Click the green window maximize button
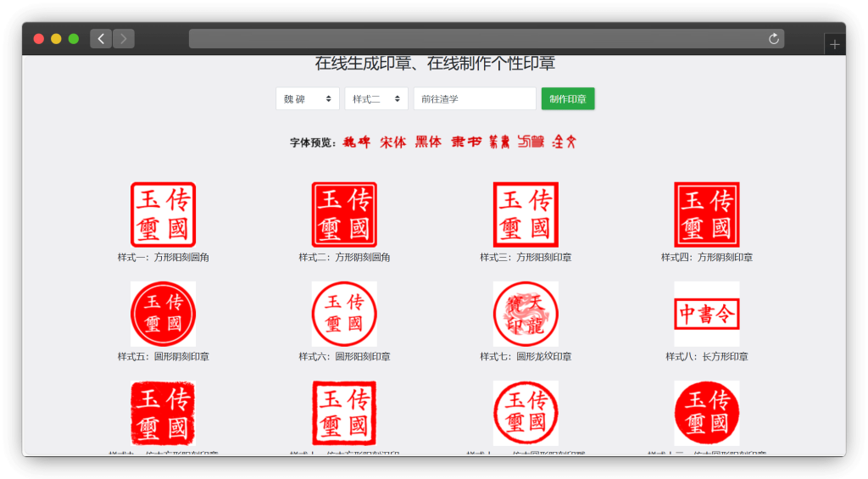Image resolution: width=868 pixels, height=479 pixels. [74, 39]
